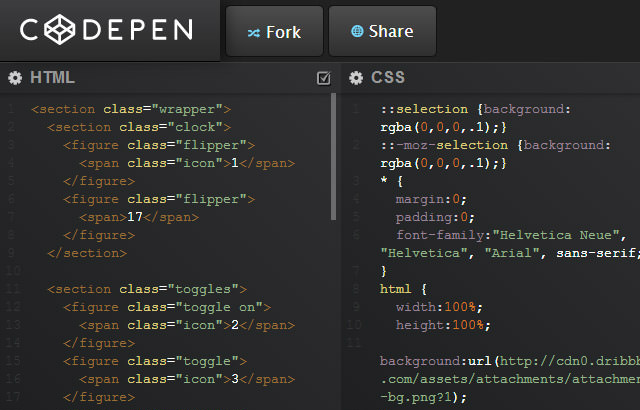The width and height of the screenshot is (640, 410).
Task: Click the HTML panel title
Action: click(52, 78)
